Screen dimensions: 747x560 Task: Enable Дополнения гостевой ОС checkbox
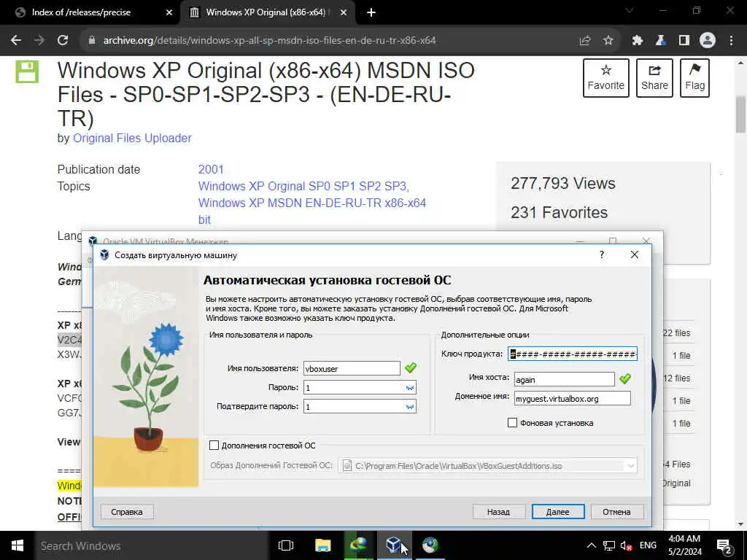[214, 446]
